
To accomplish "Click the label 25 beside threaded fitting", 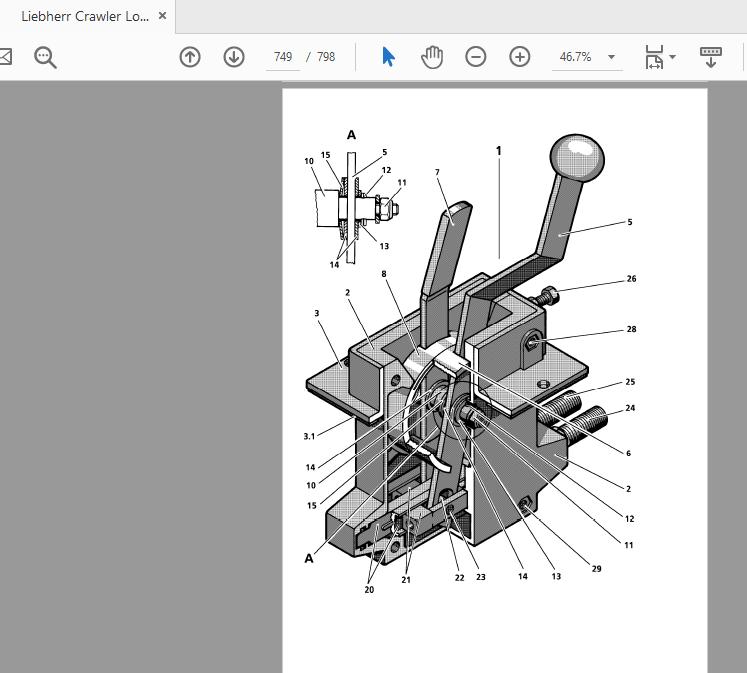I will click(630, 382).
